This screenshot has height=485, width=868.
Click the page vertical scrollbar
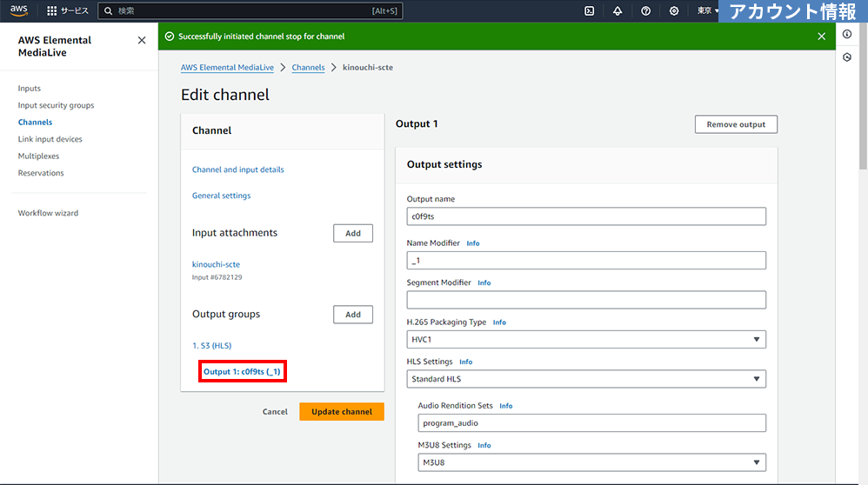coord(863,96)
